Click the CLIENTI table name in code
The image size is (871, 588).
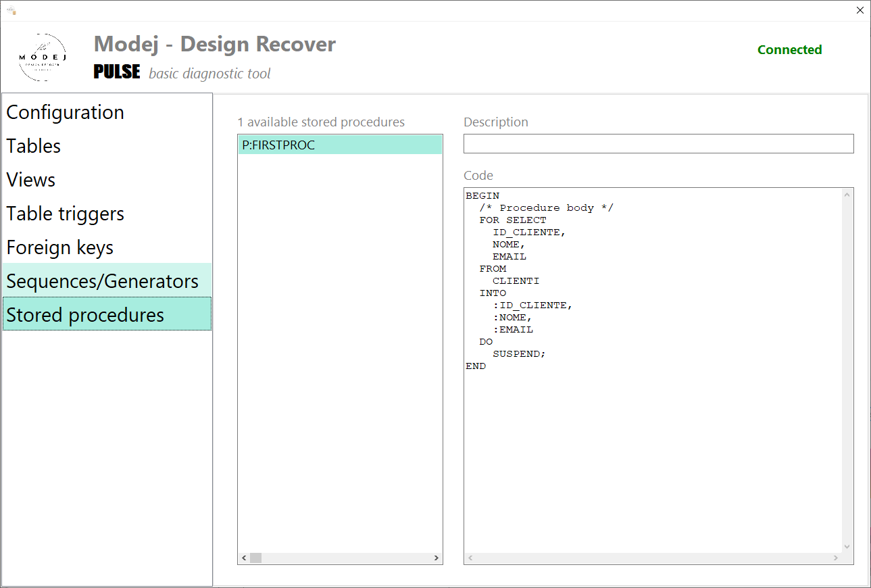[516, 281]
